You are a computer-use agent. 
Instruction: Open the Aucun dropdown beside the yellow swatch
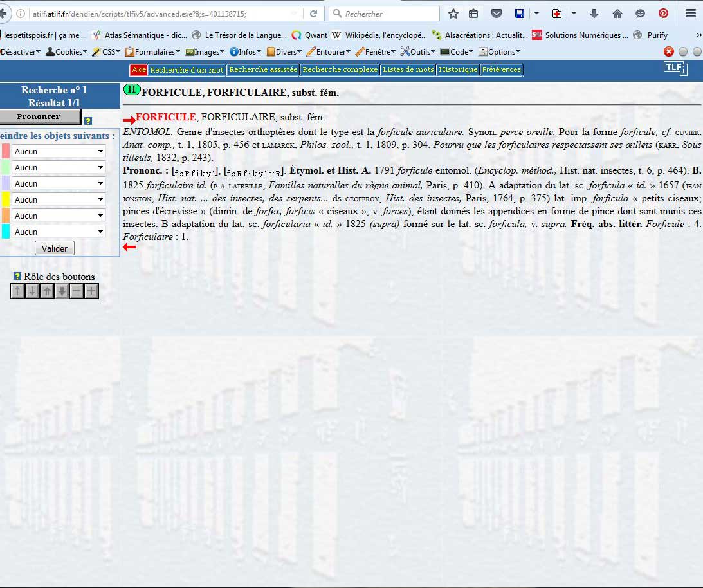[x=59, y=199]
